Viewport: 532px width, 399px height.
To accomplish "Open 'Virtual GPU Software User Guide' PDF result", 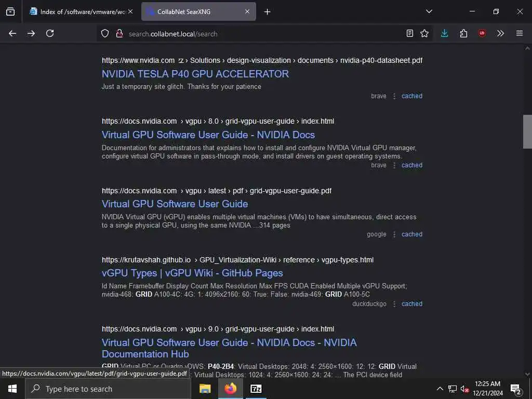I will (175, 204).
